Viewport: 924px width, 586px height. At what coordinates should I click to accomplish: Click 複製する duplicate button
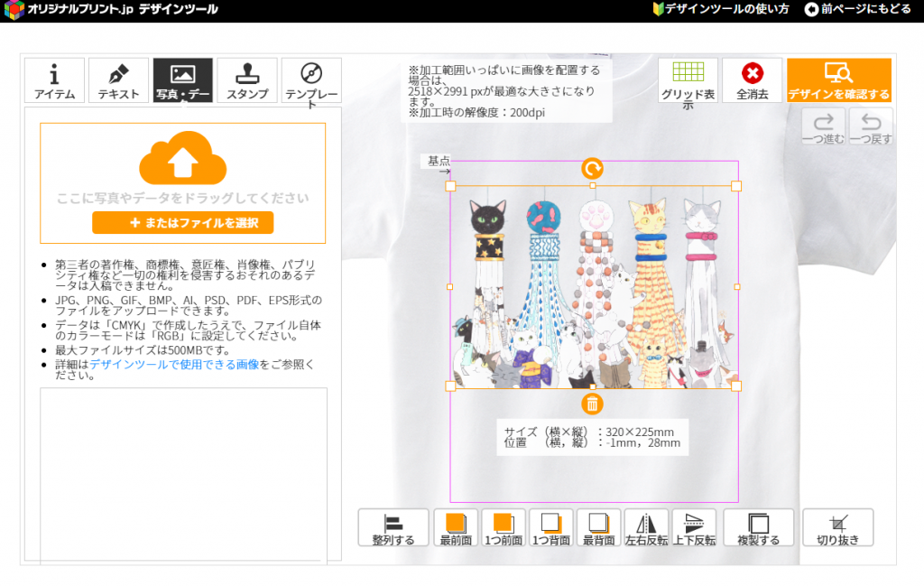(758, 527)
